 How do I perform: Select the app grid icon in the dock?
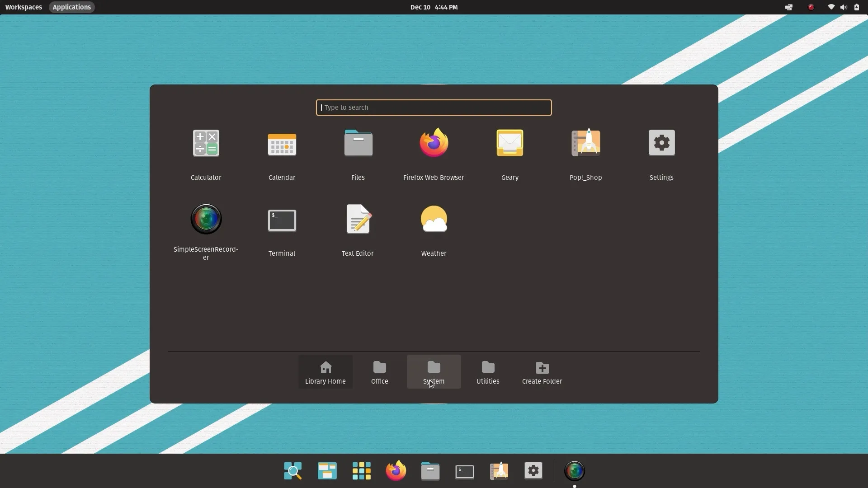point(361,470)
